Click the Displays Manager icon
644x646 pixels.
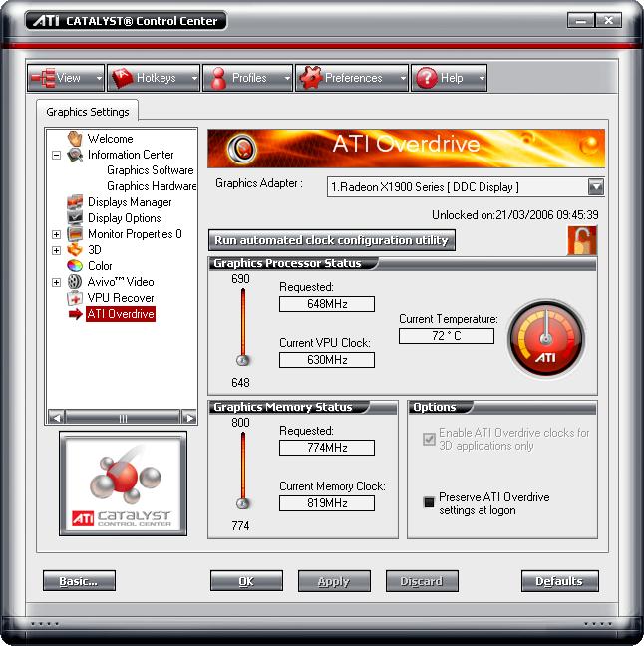click(75, 202)
